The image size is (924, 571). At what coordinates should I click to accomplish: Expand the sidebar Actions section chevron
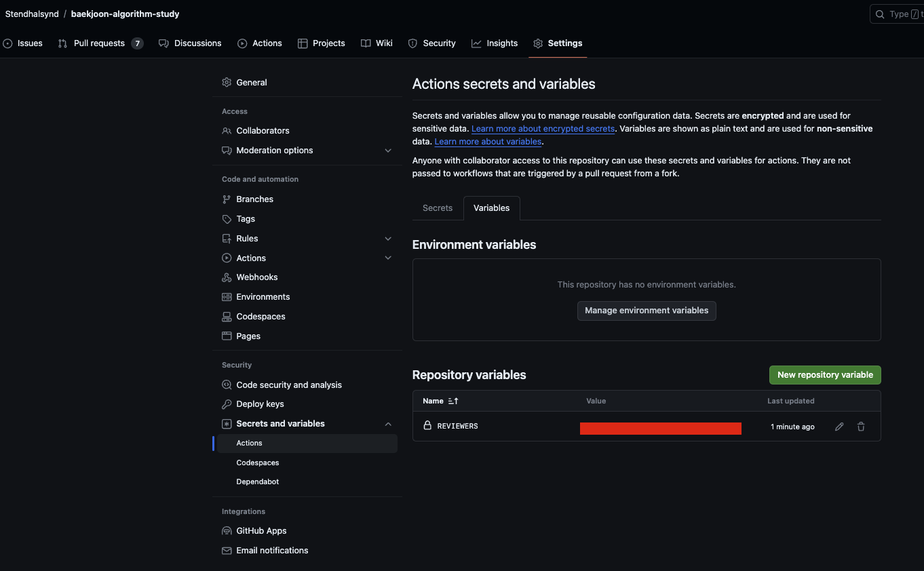coord(388,258)
